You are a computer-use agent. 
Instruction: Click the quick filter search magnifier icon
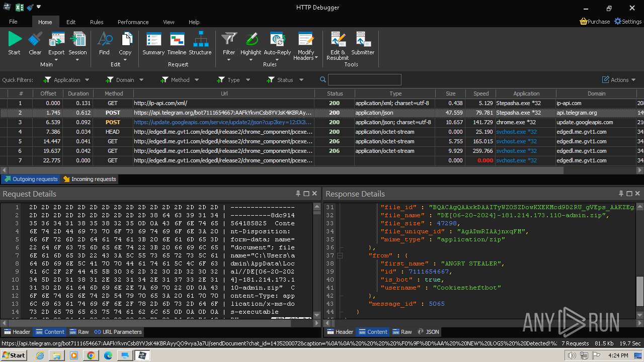click(x=323, y=79)
